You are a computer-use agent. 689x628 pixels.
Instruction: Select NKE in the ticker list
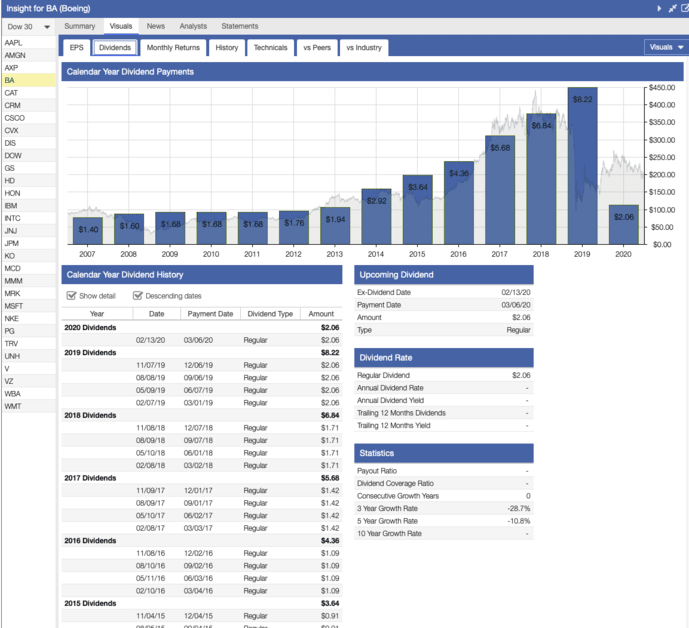(x=29, y=318)
